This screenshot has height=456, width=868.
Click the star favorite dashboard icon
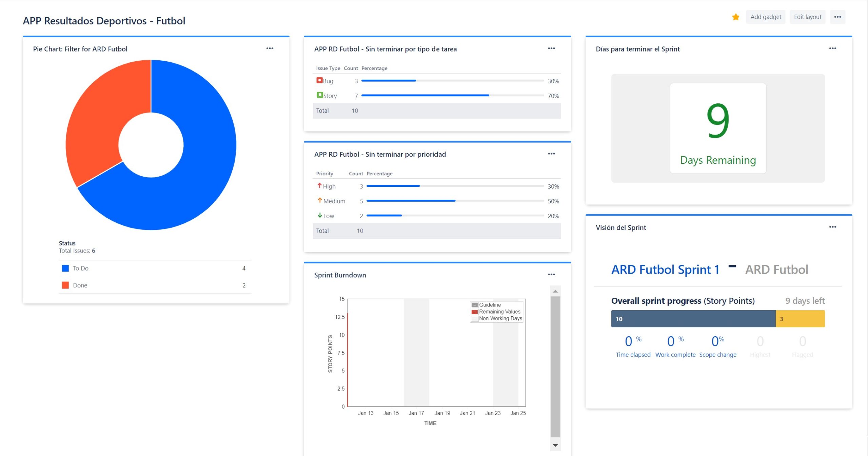[x=735, y=17]
